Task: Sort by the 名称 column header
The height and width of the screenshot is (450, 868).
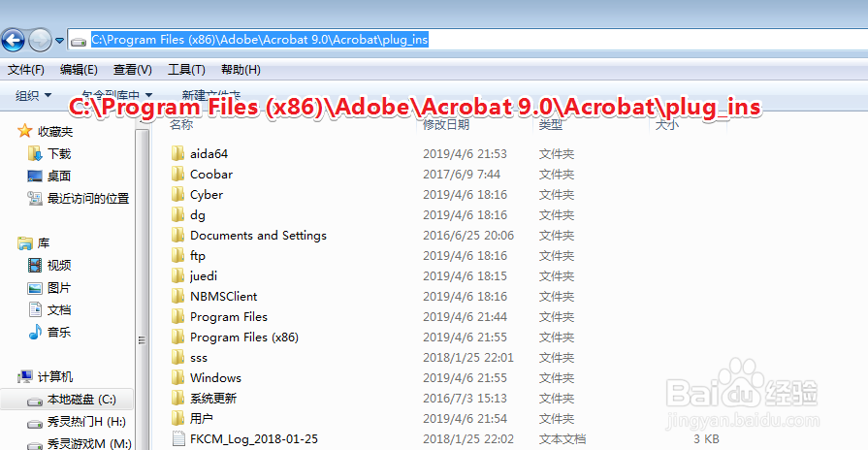Action: 181,124
